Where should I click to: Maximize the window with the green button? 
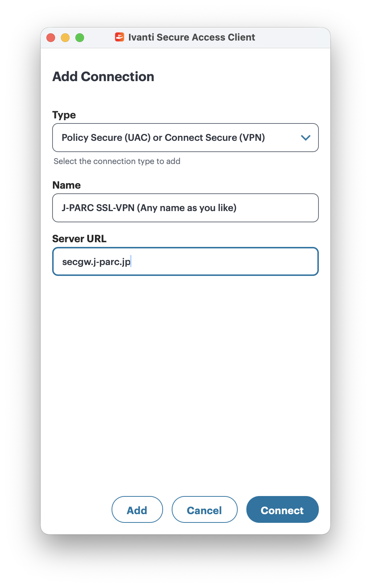(x=80, y=38)
